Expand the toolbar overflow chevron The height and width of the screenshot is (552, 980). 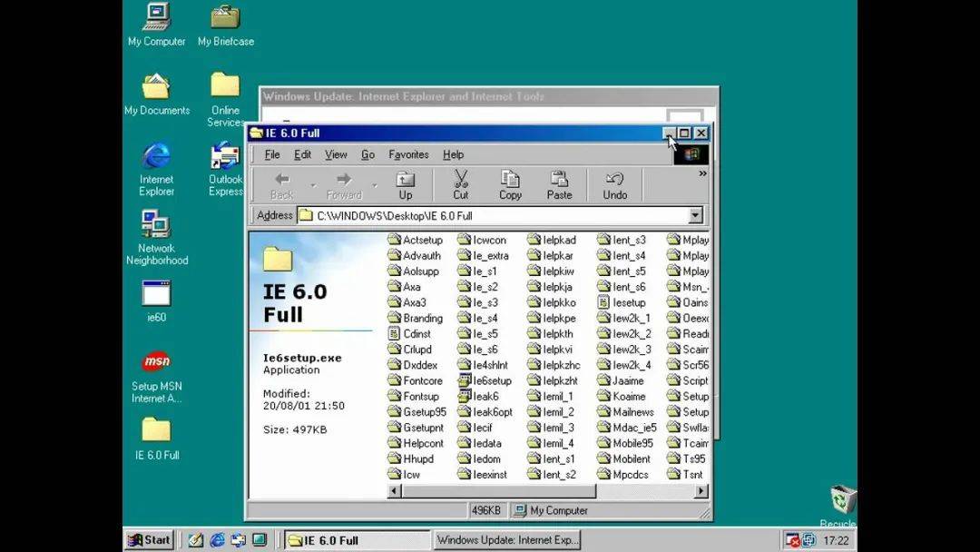(702, 173)
